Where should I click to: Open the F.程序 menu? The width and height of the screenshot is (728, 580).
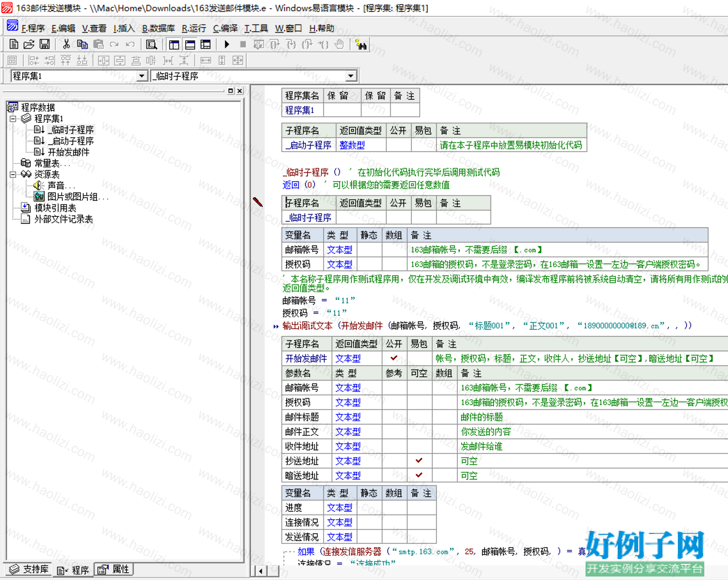(x=33, y=28)
